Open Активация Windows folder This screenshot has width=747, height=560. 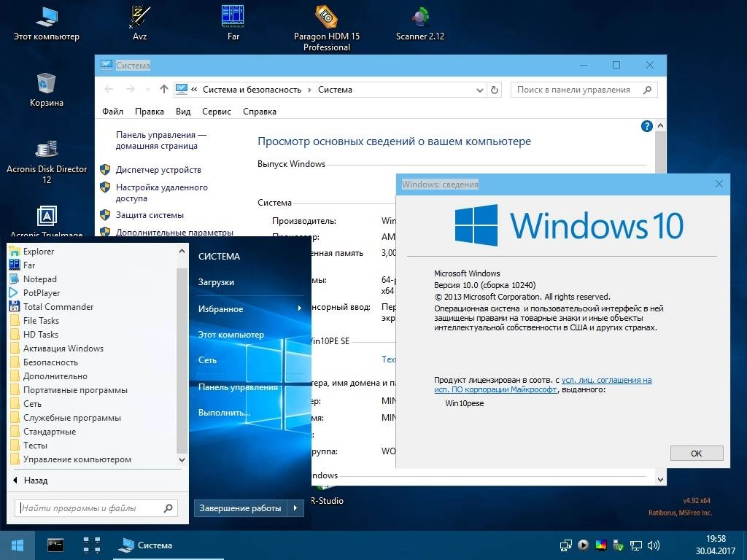point(93,349)
